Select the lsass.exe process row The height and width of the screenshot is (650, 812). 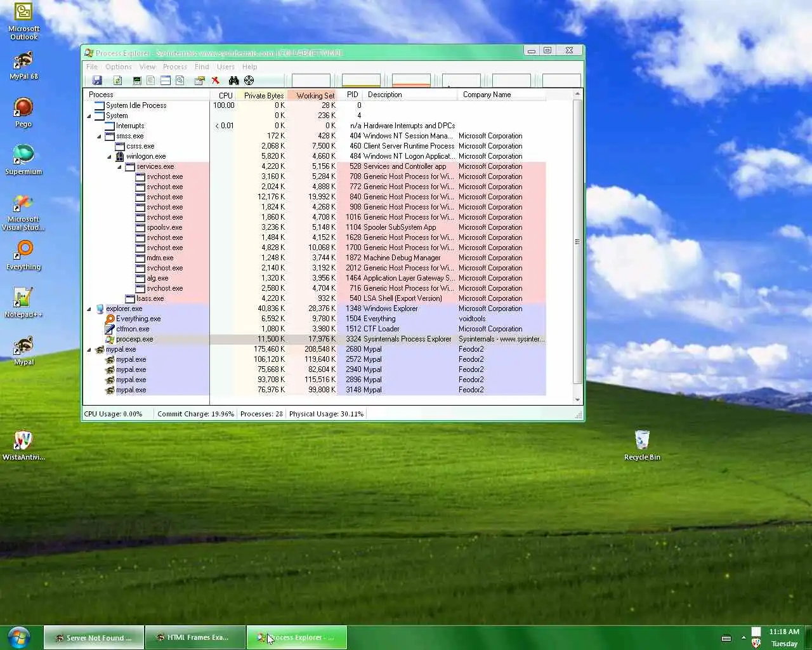[314, 298]
